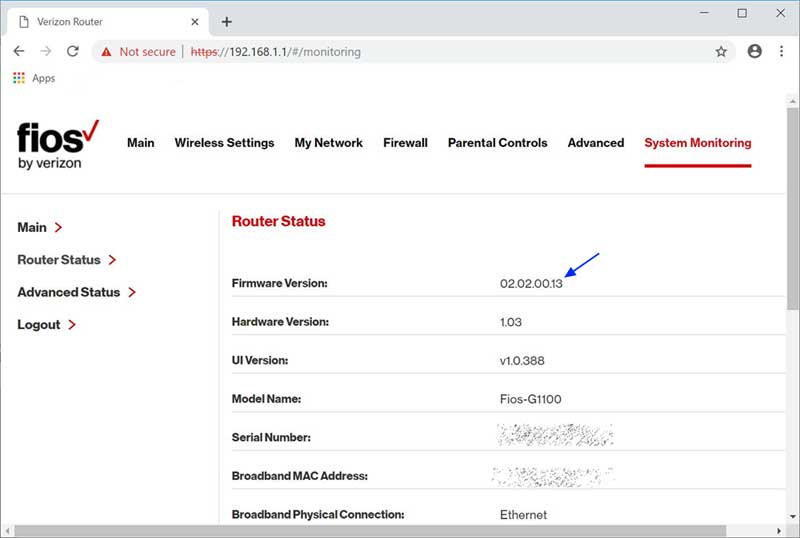Open the Advanced menu

(x=596, y=143)
